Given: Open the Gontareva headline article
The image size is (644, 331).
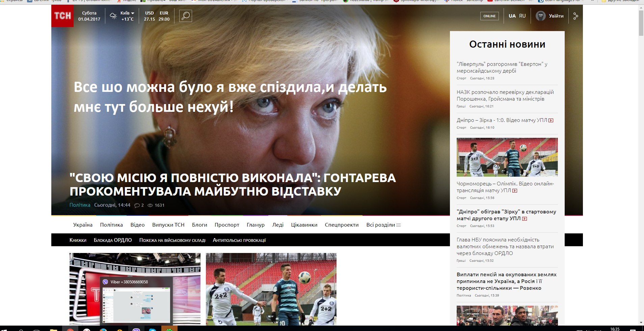Looking at the screenshot, I should [x=233, y=184].
